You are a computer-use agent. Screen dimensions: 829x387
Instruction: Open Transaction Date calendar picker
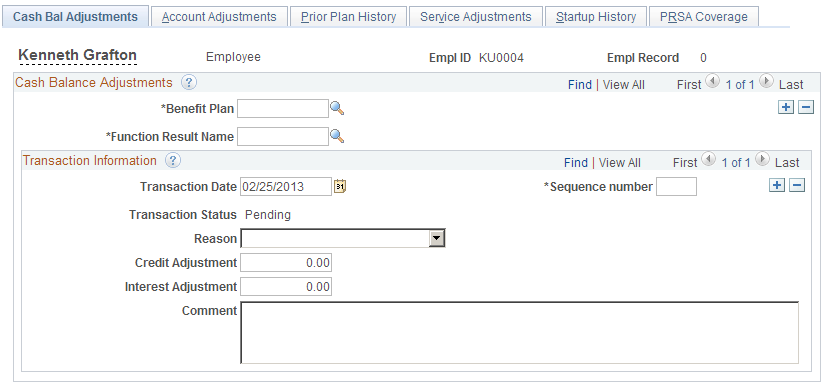coord(340,186)
